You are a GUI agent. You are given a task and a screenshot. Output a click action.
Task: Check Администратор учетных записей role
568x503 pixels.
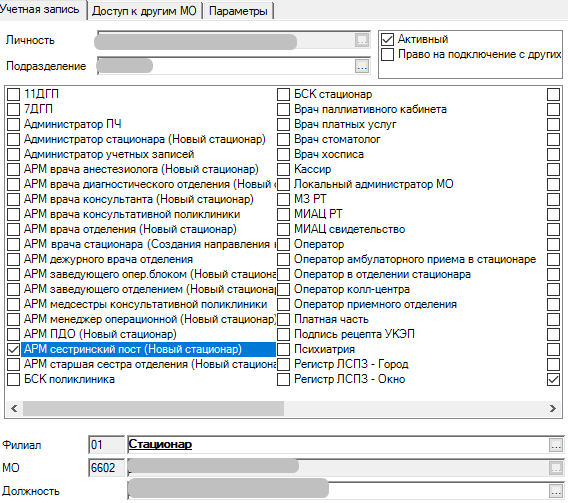click(x=13, y=155)
